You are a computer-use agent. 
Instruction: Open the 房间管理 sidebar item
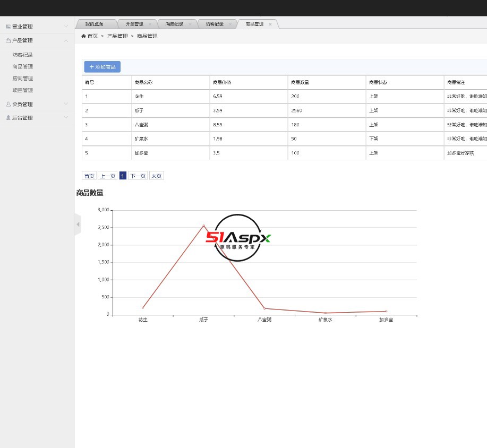(23, 79)
